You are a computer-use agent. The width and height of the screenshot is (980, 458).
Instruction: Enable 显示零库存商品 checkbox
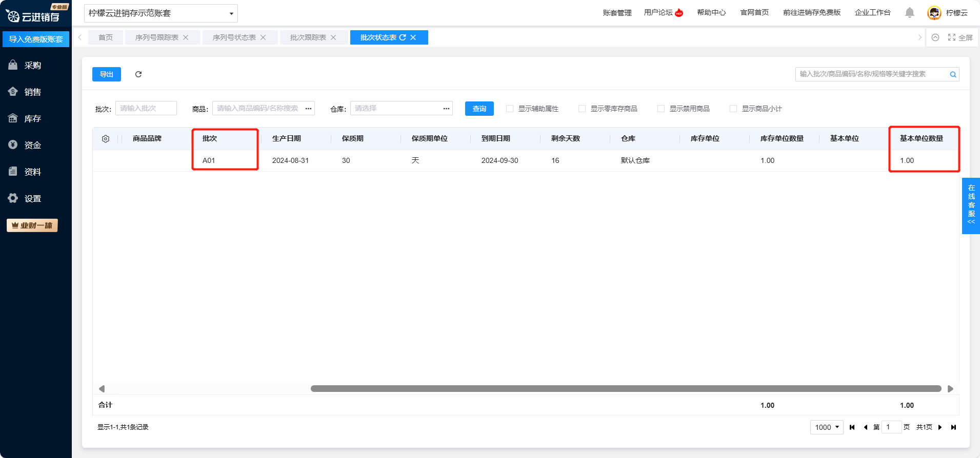582,109
